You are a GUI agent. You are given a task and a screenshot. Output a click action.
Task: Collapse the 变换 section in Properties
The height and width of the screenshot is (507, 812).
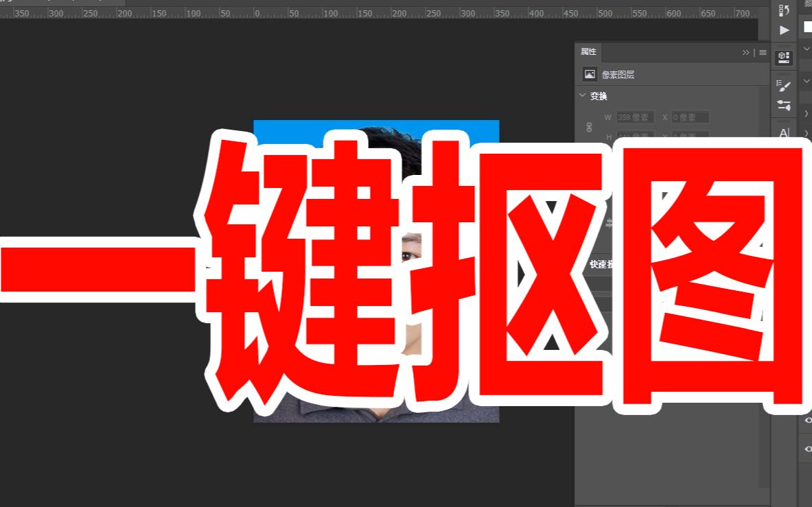point(583,96)
